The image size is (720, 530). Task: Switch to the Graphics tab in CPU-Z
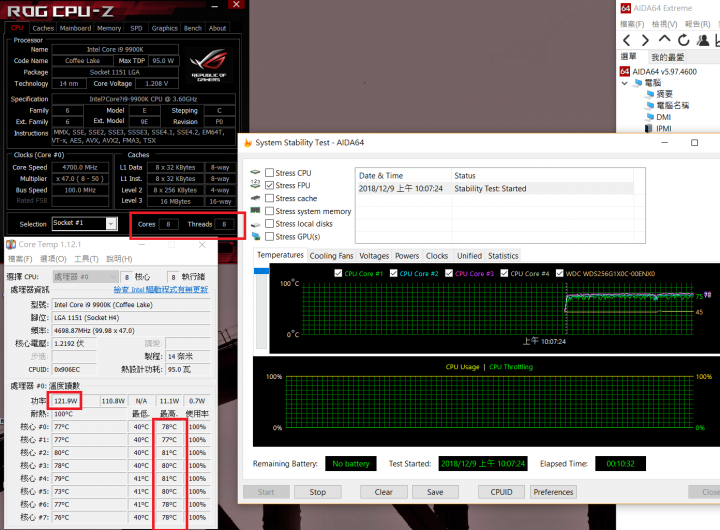(x=164, y=28)
